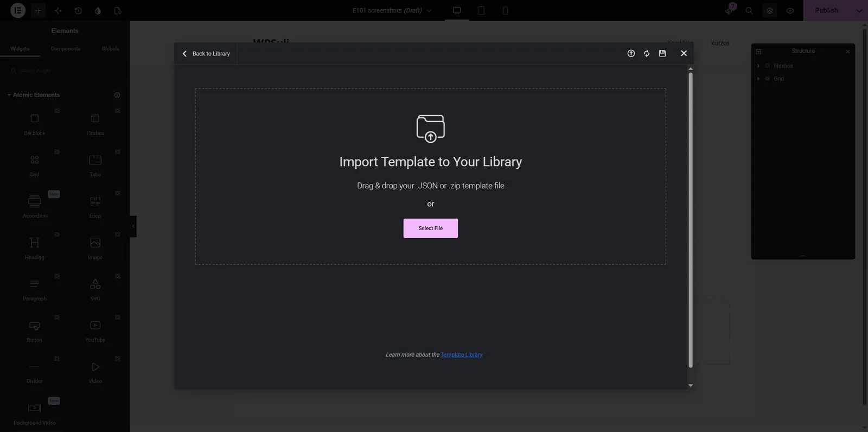Click the kurzus menu link on page
The image size is (868, 432).
(x=720, y=43)
